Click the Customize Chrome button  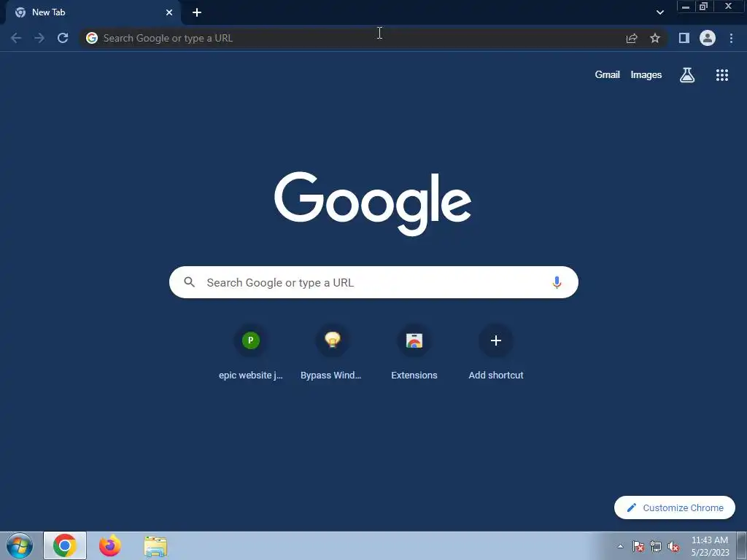click(x=675, y=507)
